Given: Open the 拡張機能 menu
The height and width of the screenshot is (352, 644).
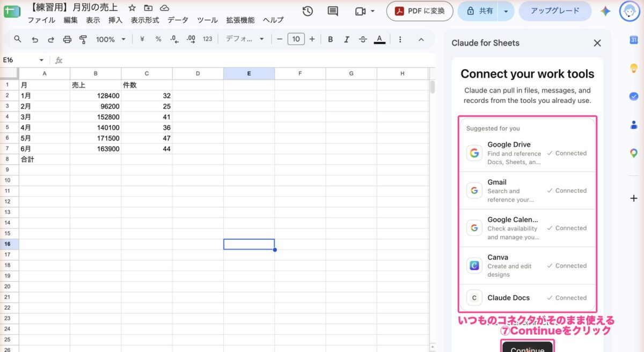Looking at the screenshot, I should click(240, 20).
